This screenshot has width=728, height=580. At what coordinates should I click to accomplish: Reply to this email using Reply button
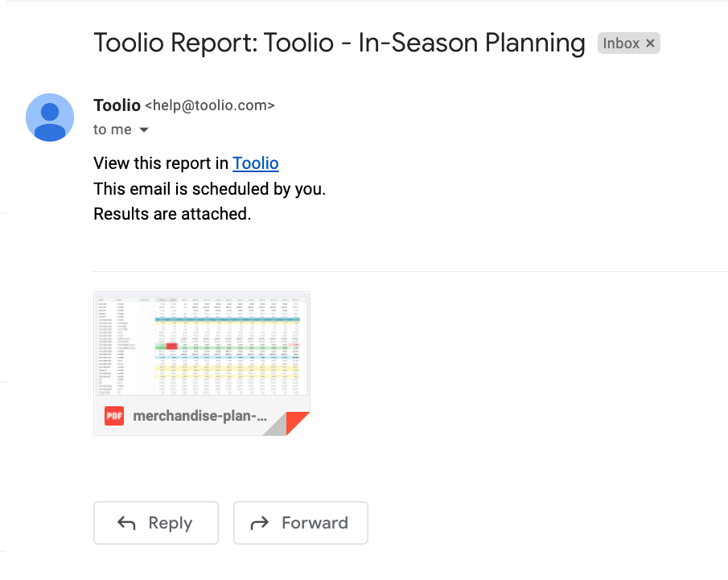click(156, 523)
